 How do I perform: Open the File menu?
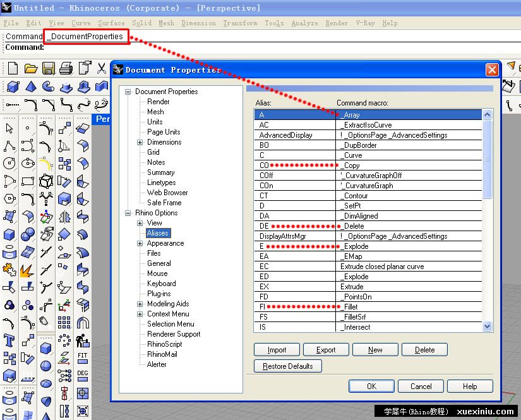(x=11, y=23)
